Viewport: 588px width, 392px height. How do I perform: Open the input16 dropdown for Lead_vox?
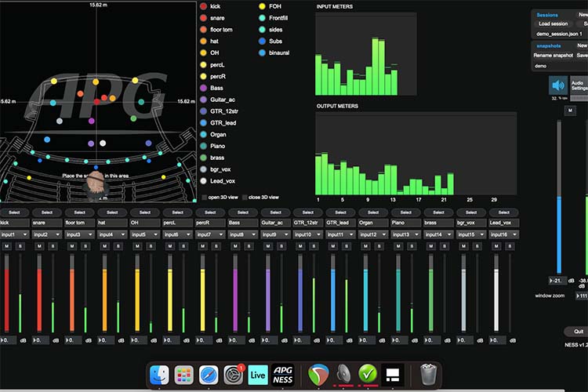point(504,234)
